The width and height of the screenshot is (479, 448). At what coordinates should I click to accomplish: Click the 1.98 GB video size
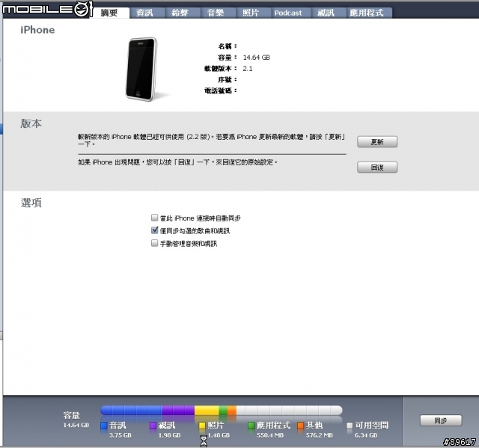(170, 435)
